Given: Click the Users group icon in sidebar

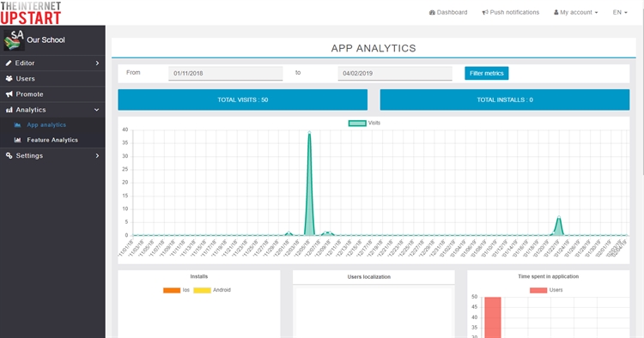Looking at the screenshot, I should [9, 78].
